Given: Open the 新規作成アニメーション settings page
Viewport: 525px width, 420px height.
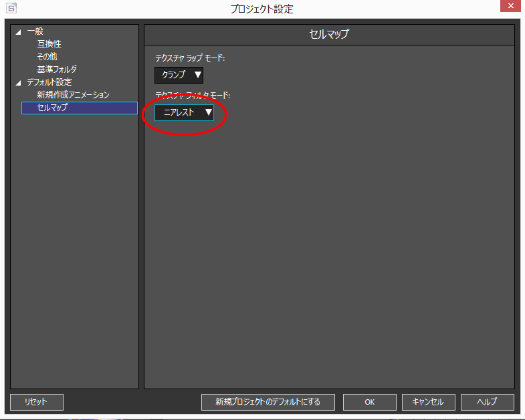Looking at the screenshot, I should point(74,95).
